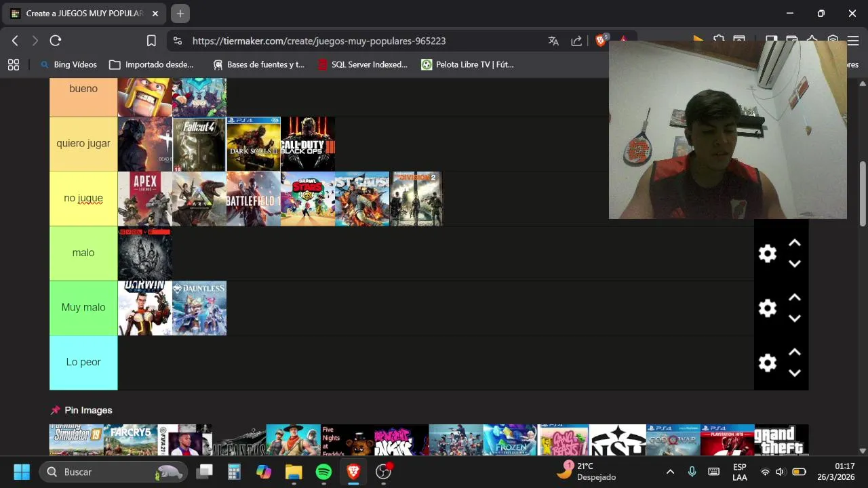The height and width of the screenshot is (488, 868).
Task: Open a new browser tab
Action: click(x=180, y=14)
